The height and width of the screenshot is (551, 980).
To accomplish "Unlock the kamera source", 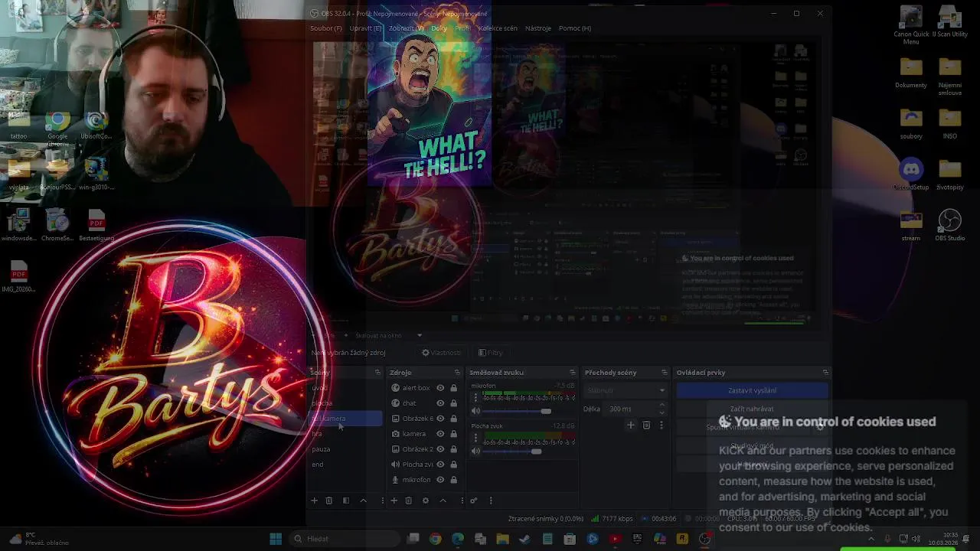I will (453, 434).
